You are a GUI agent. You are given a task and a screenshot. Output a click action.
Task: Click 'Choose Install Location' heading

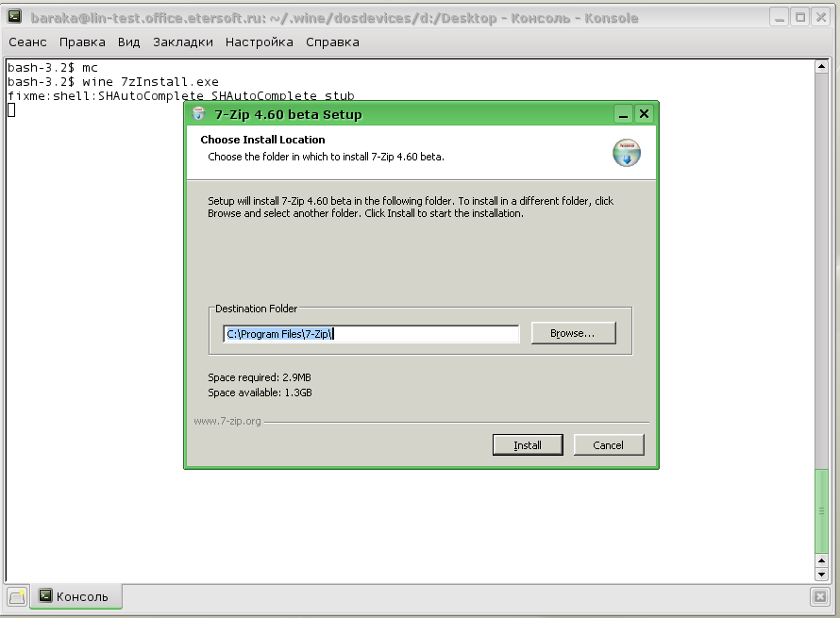click(262, 140)
